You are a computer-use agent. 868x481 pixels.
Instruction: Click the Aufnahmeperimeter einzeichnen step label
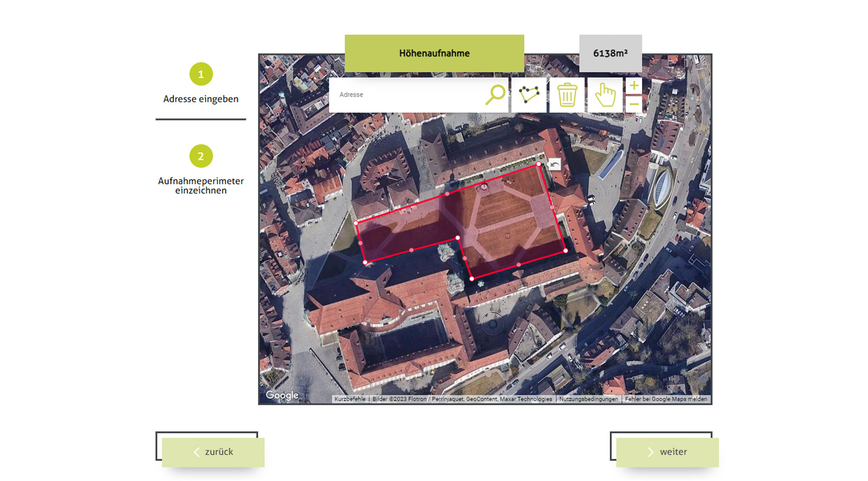point(201,186)
